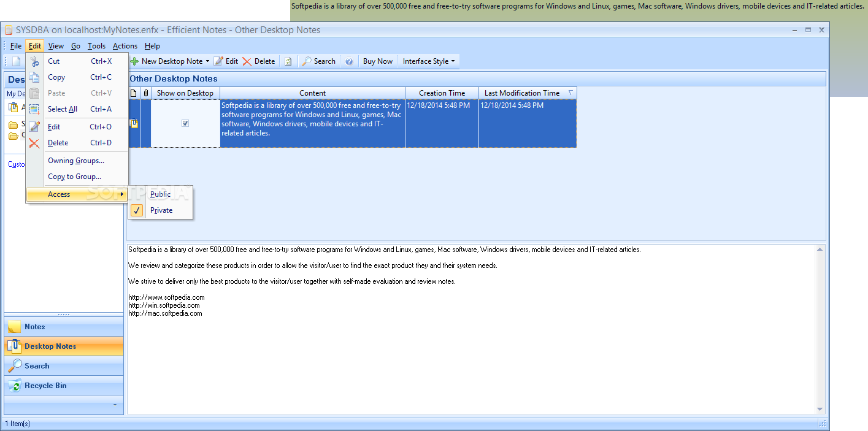
Task: Click the refresh icon in toolbar
Action: (288, 61)
